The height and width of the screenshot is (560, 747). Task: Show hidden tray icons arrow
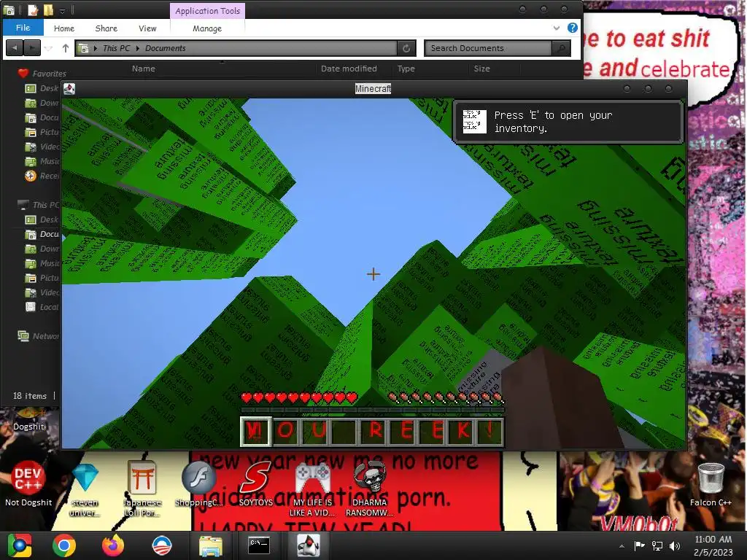point(622,546)
